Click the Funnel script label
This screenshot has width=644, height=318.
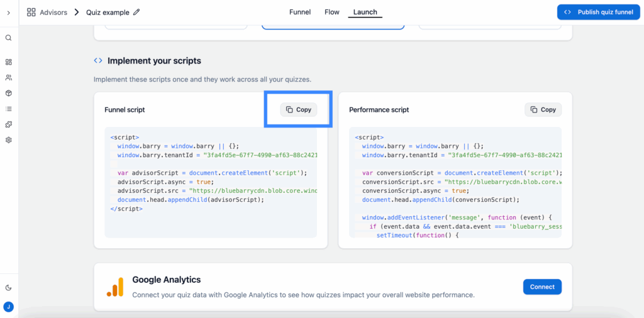pos(125,110)
